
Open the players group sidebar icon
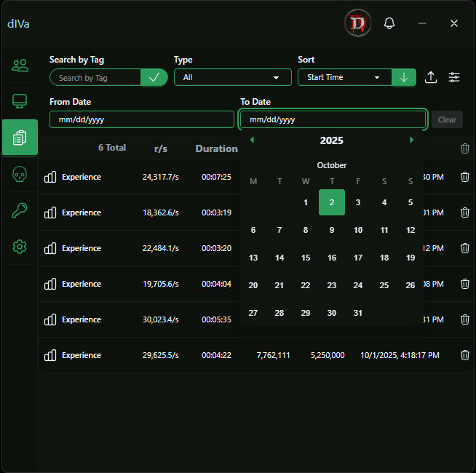pos(20,65)
